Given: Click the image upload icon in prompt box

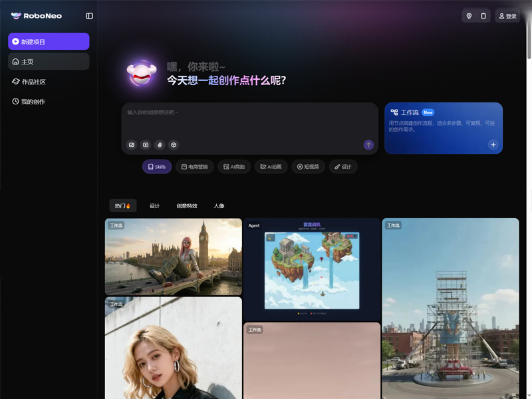Looking at the screenshot, I should (132, 145).
